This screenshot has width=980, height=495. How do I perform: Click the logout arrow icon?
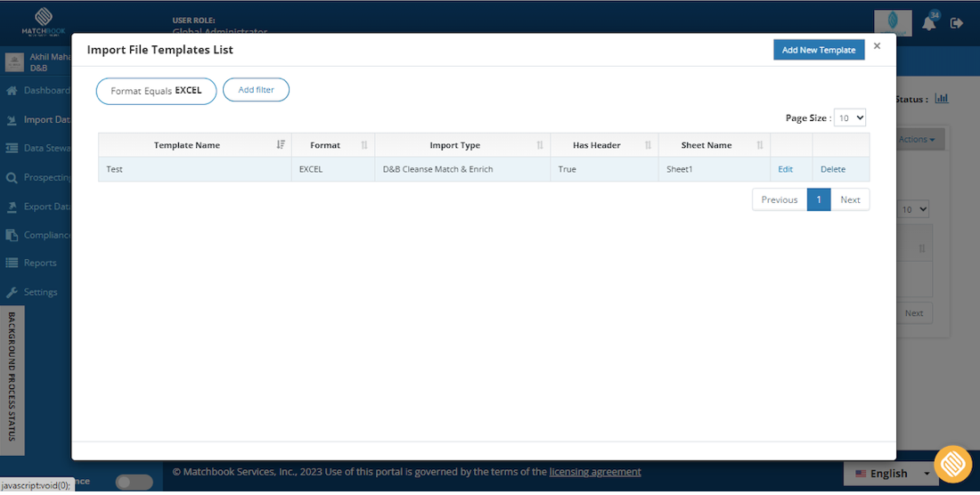click(956, 23)
